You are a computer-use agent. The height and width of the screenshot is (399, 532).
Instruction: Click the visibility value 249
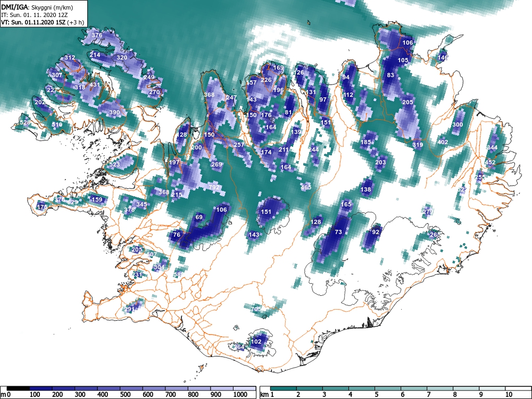(149, 77)
